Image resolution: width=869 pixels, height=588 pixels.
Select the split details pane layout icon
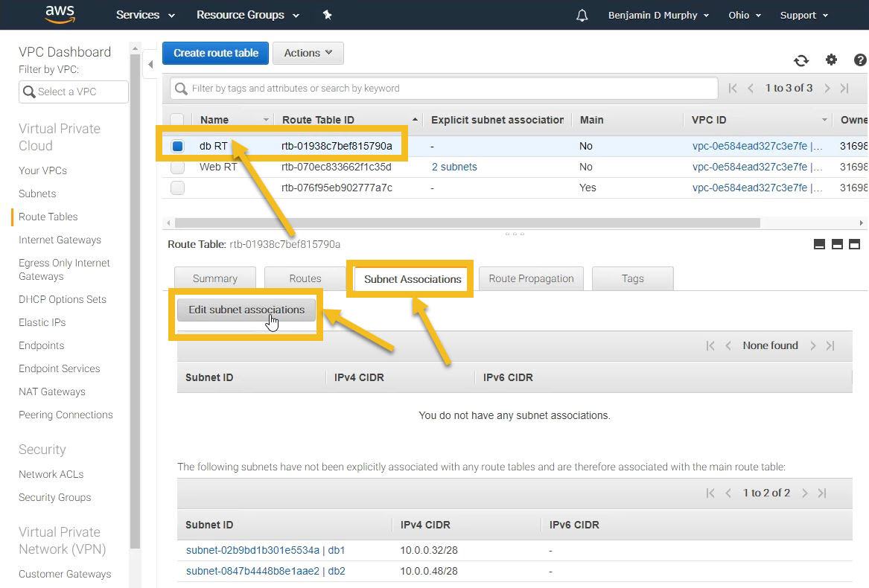(x=838, y=244)
